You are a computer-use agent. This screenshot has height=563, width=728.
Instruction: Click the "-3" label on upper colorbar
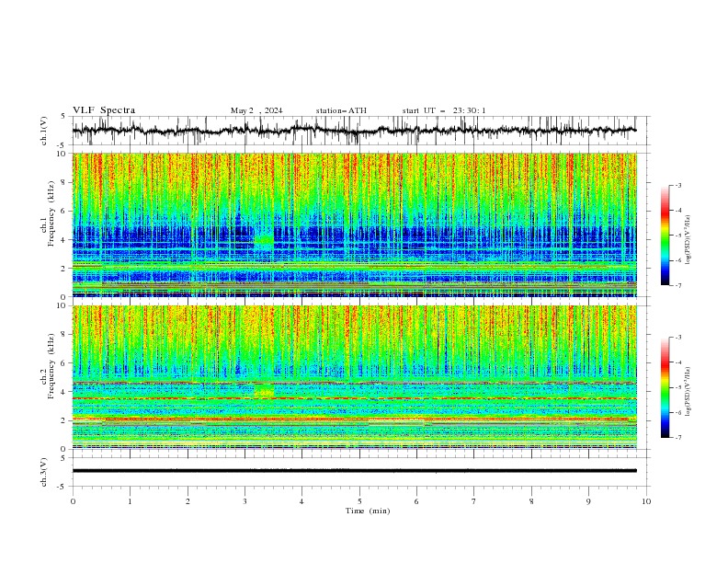pos(677,185)
